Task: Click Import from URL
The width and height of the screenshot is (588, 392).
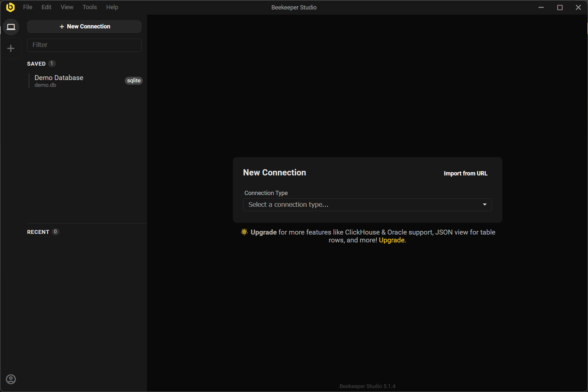Action: pos(465,173)
